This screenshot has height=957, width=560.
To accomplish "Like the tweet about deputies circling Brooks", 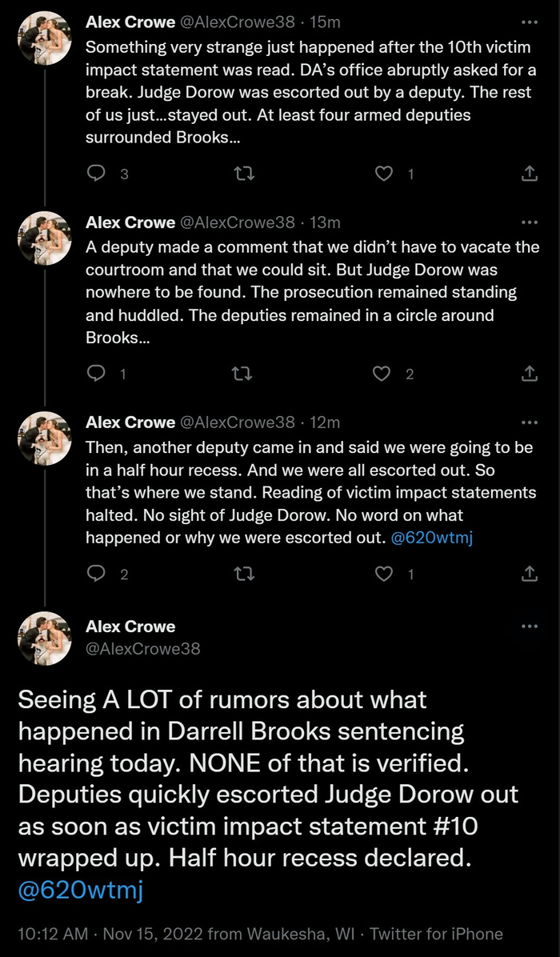I will (x=386, y=373).
